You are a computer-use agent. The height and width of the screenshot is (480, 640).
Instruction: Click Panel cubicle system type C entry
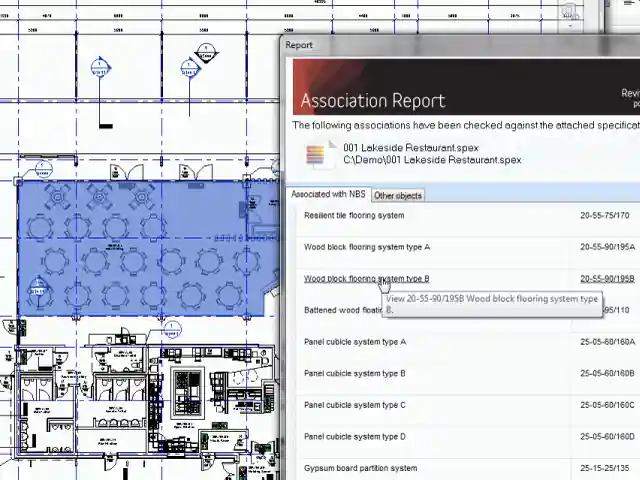click(x=355, y=405)
